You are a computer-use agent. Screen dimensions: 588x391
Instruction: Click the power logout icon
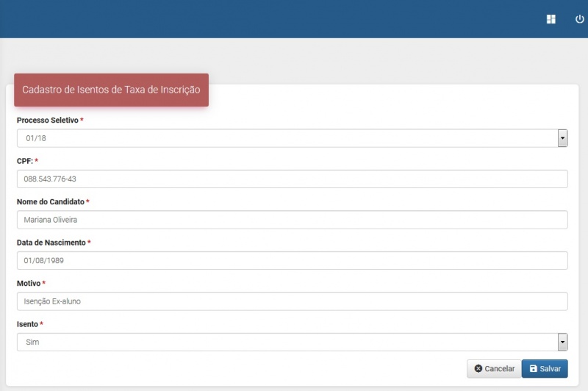(x=579, y=19)
